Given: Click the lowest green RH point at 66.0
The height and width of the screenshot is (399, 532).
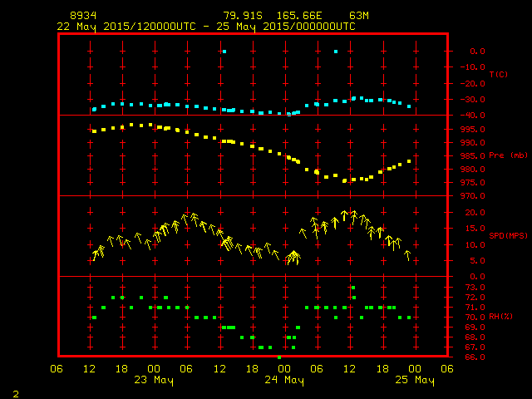Looking at the screenshot, I should click(x=279, y=357).
